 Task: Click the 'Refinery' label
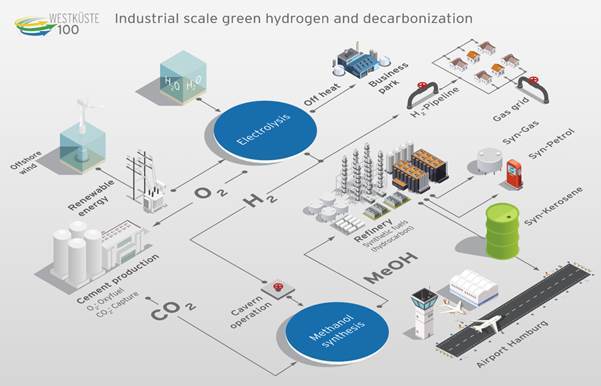pos(373,230)
